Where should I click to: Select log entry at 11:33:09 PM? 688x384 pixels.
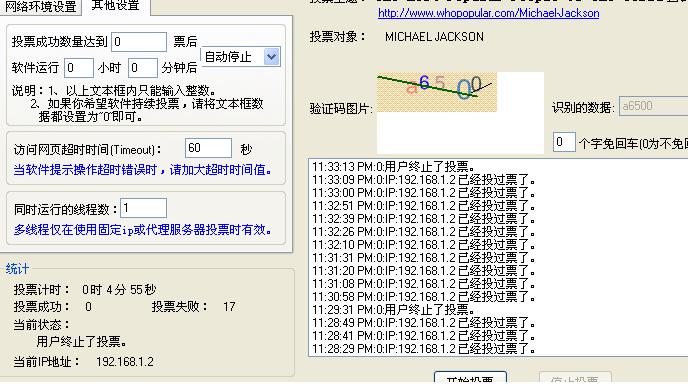tap(424, 180)
